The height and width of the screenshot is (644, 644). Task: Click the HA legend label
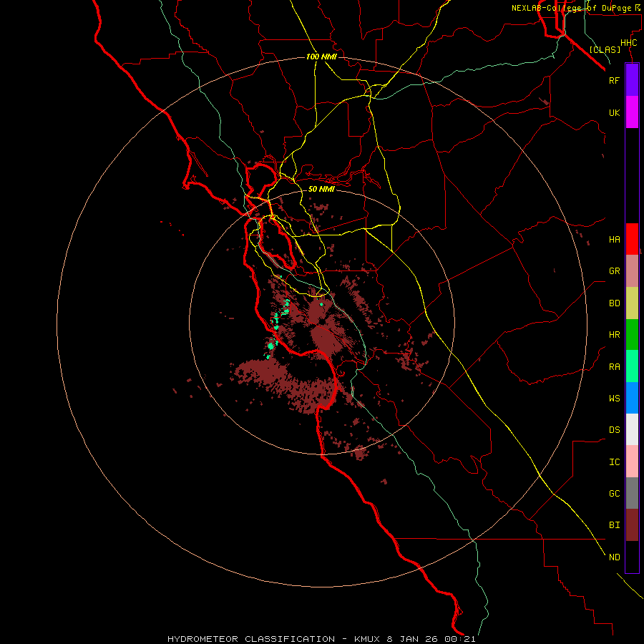point(614,239)
